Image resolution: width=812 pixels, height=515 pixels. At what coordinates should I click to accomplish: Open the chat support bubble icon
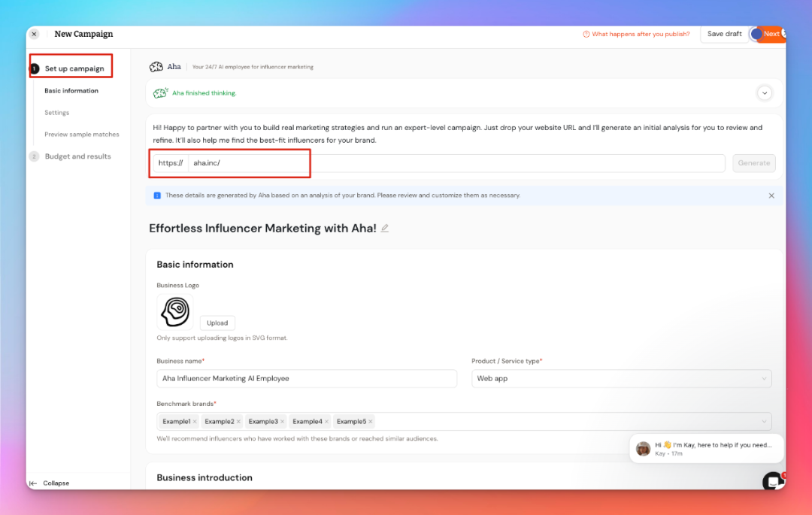(773, 481)
